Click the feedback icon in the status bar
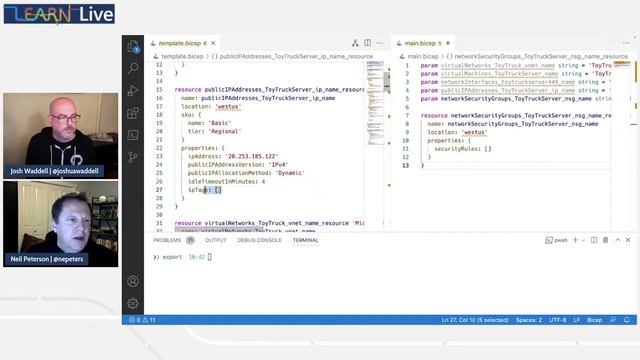 tap(613, 320)
